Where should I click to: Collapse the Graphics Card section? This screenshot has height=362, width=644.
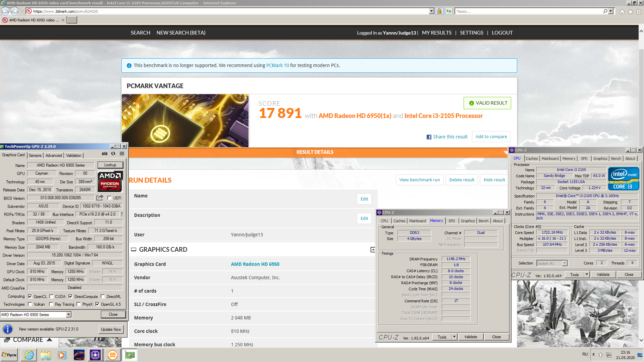tap(373, 250)
